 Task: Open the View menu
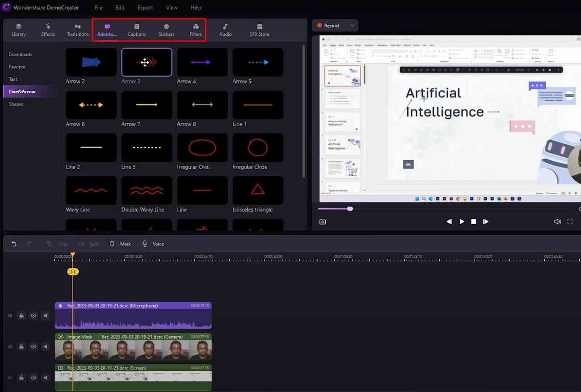pyautogui.click(x=171, y=8)
